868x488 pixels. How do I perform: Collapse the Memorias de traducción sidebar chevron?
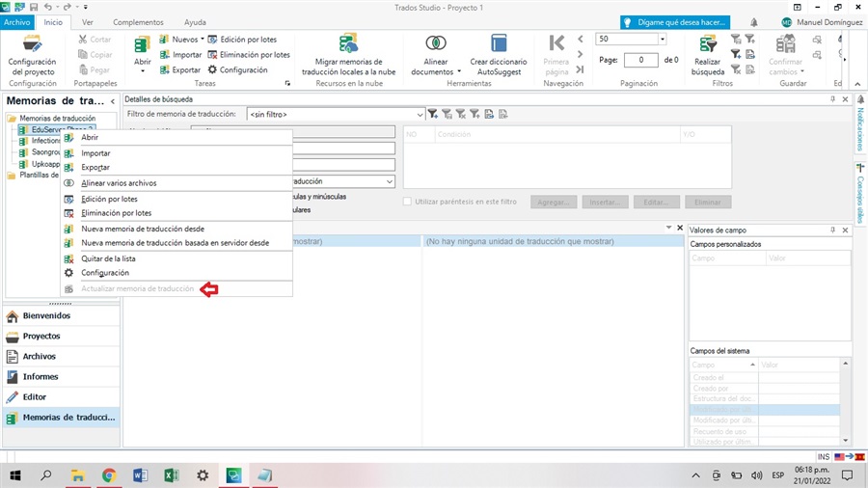(x=113, y=101)
